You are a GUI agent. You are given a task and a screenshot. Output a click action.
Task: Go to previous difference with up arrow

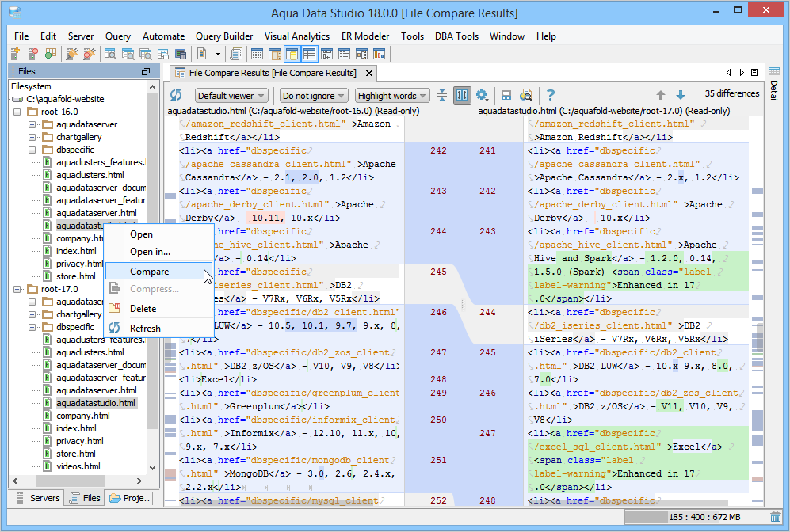click(661, 95)
